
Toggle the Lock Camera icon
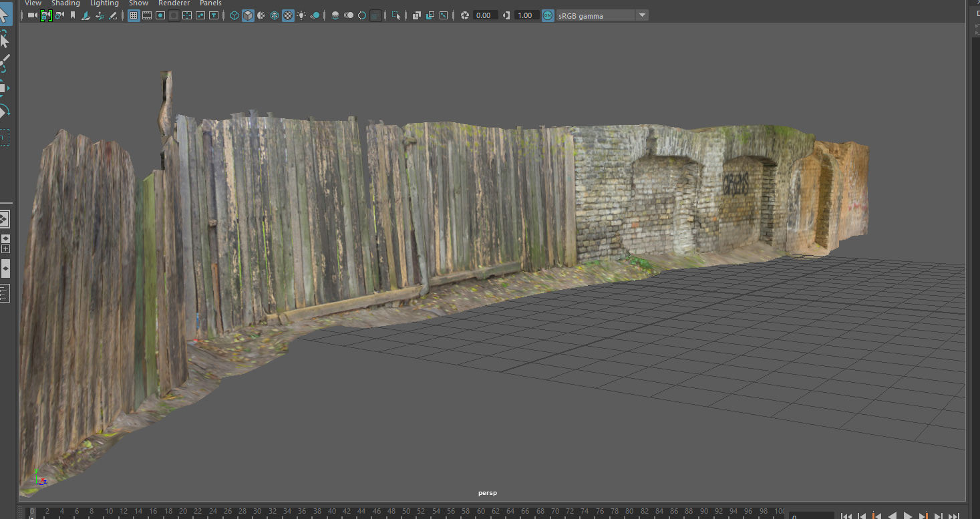click(46, 15)
